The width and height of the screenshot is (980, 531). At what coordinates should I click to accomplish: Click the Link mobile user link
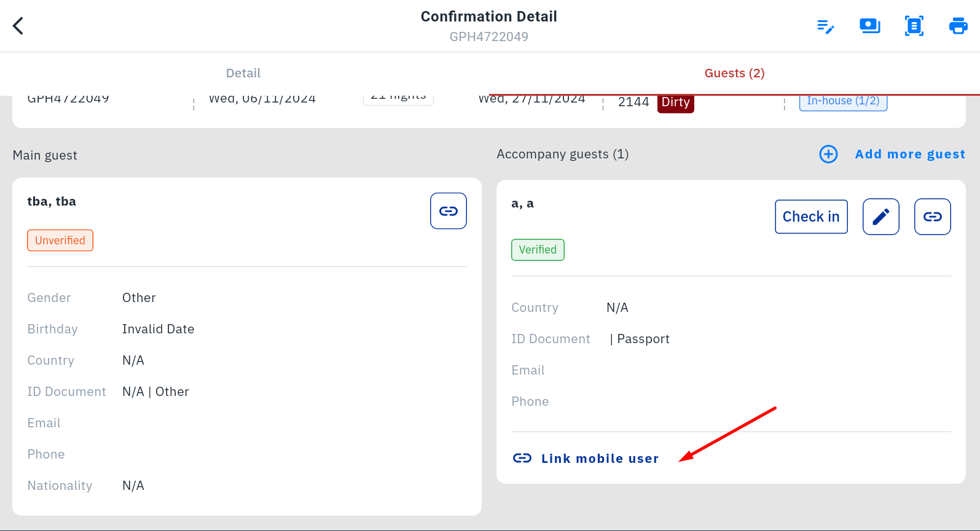tap(599, 459)
